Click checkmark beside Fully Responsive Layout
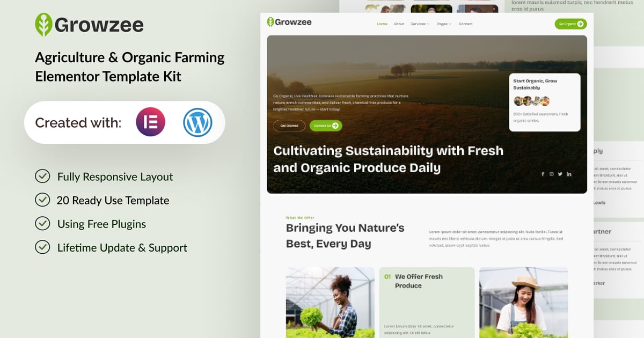 click(x=42, y=177)
